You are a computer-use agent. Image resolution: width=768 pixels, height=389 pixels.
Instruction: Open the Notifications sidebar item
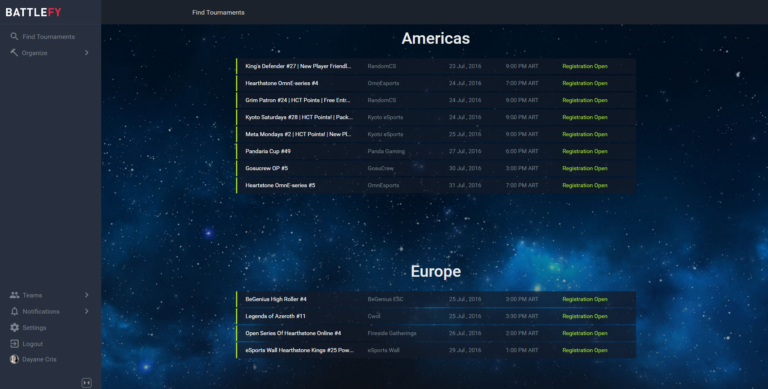41,312
